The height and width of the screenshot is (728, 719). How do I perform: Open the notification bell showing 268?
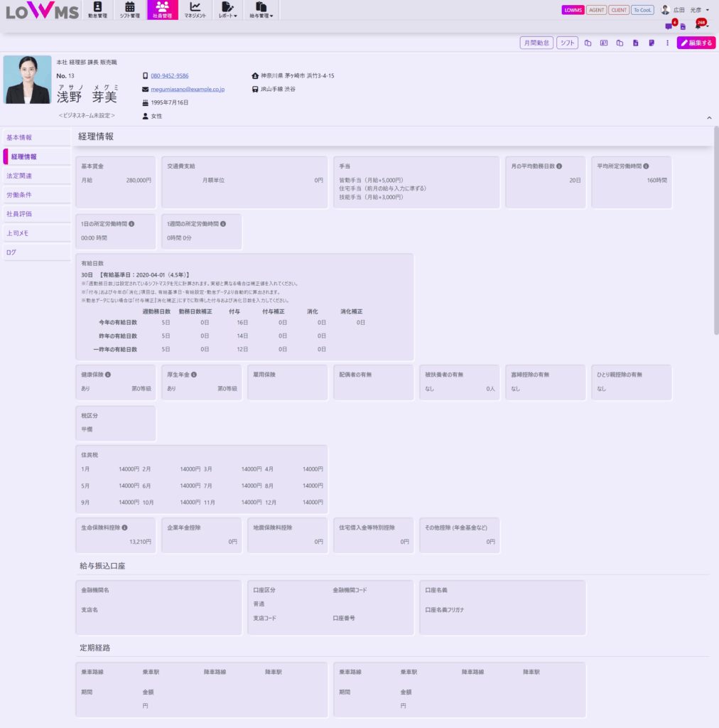(698, 26)
